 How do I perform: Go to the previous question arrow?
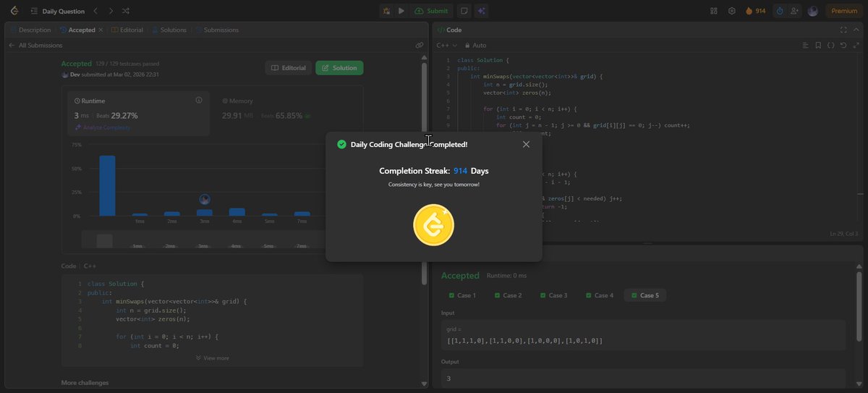point(95,11)
